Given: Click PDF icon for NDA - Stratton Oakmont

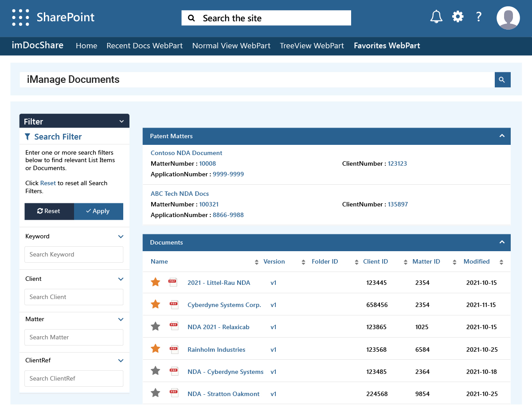Looking at the screenshot, I should pos(174,393).
